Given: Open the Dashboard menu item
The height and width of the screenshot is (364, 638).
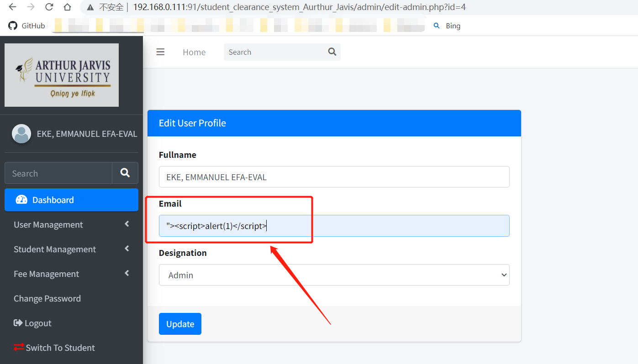Looking at the screenshot, I should click(x=71, y=200).
